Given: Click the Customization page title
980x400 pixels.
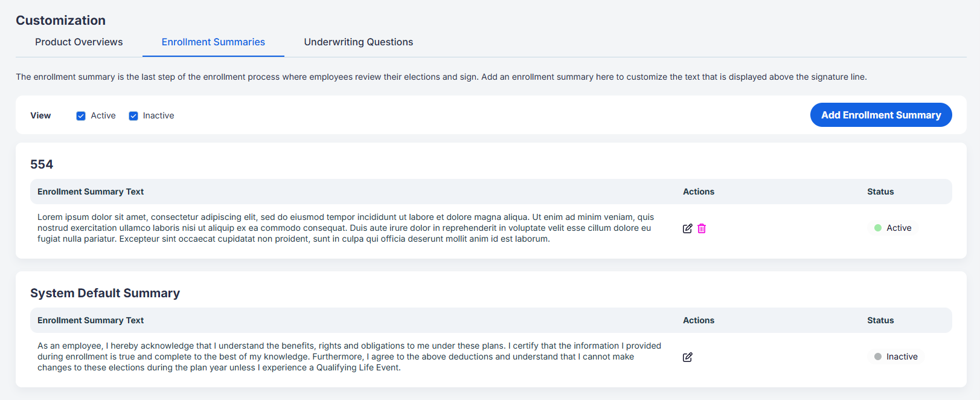Looking at the screenshot, I should click(x=61, y=21).
